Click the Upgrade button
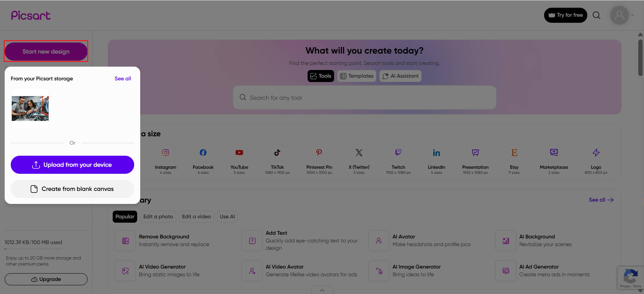644x294 pixels. tap(46, 279)
